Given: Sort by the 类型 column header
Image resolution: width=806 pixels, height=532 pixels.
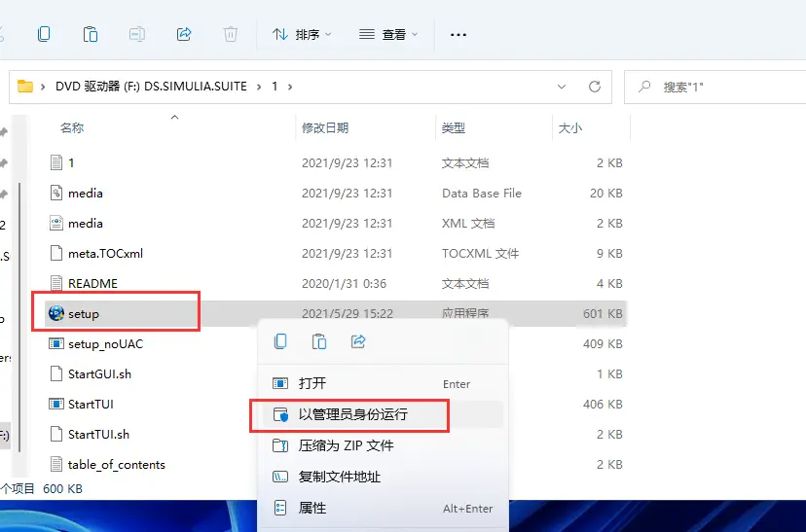Looking at the screenshot, I should tap(454, 127).
